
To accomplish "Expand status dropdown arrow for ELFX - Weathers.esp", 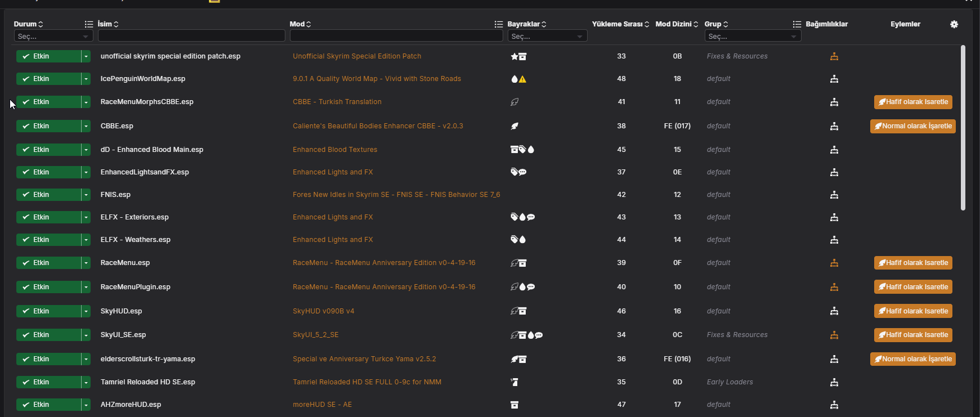I will (x=86, y=240).
